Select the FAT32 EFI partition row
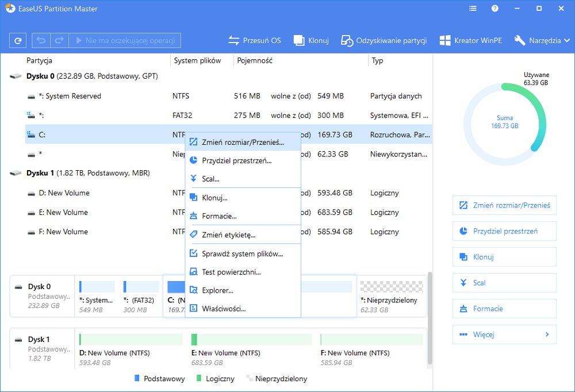Viewport: 575px width, 392px height. tap(228, 115)
